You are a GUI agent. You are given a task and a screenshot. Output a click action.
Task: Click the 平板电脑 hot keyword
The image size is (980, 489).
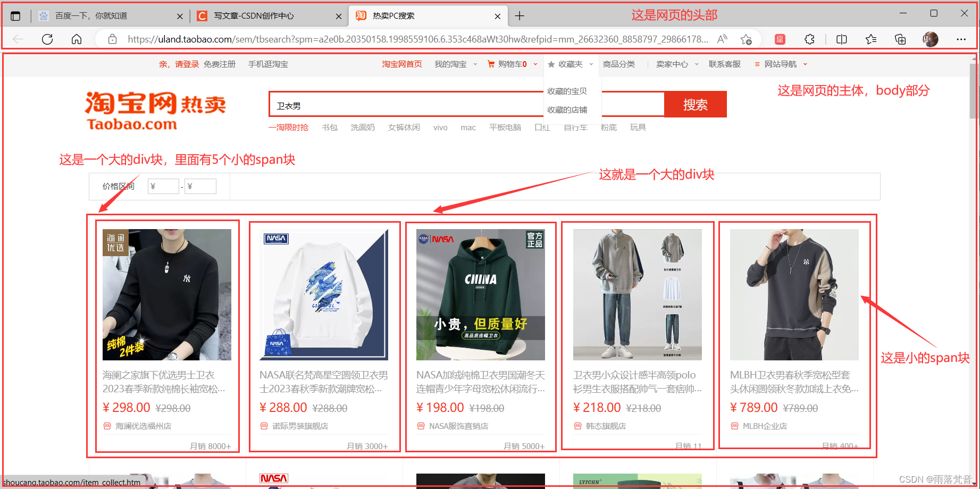point(505,128)
